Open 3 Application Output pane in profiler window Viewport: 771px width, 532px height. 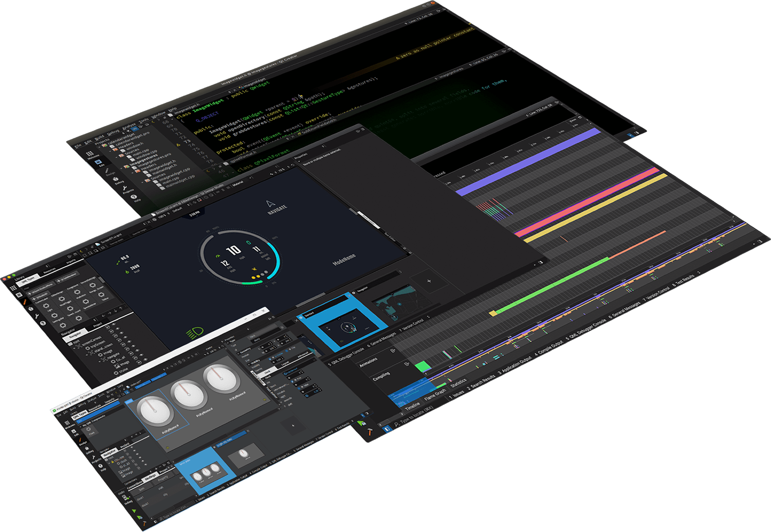coord(516,363)
